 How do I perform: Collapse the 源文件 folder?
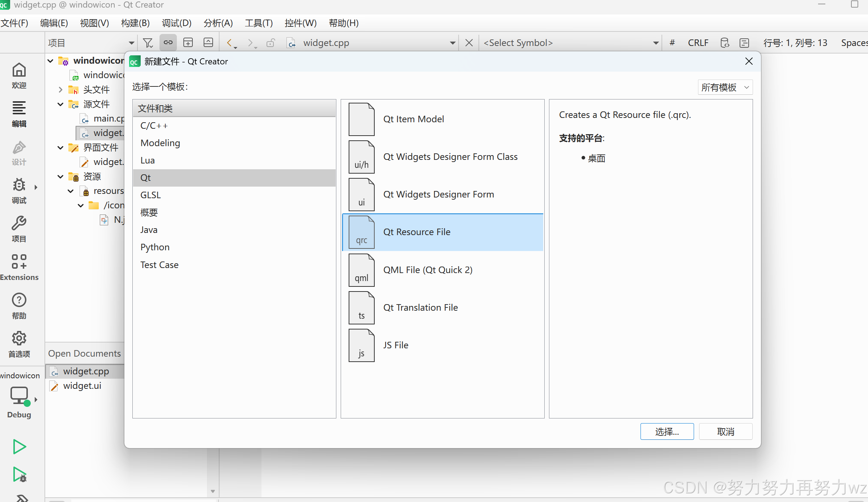pyautogui.click(x=61, y=104)
